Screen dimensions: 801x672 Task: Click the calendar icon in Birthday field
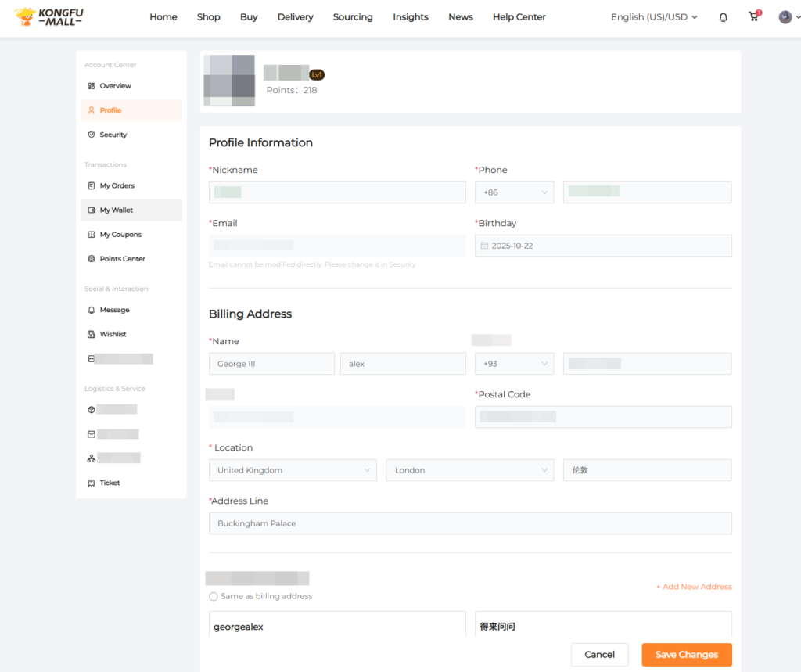pos(484,246)
